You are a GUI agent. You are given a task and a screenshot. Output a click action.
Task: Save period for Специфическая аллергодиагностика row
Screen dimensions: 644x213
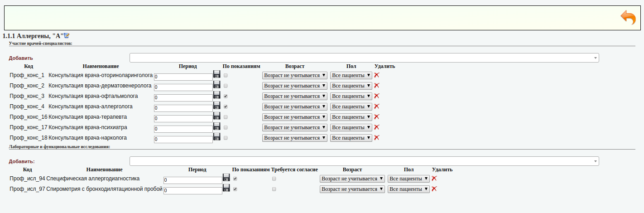click(x=226, y=178)
